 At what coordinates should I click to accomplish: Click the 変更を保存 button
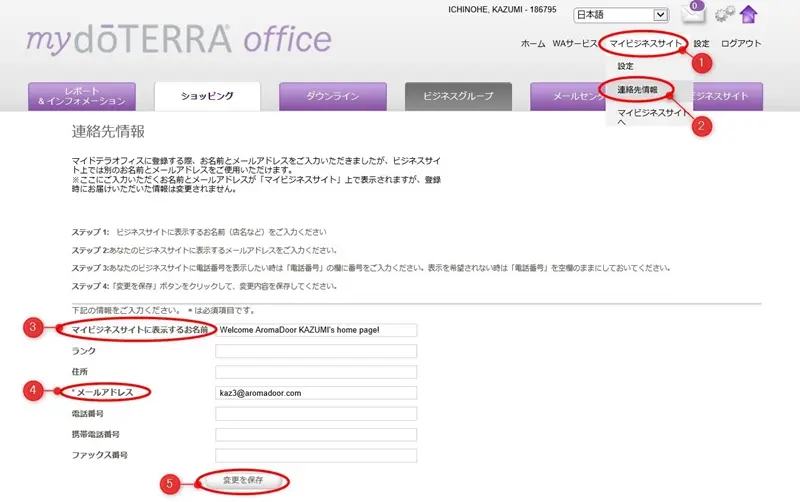[x=243, y=481]
